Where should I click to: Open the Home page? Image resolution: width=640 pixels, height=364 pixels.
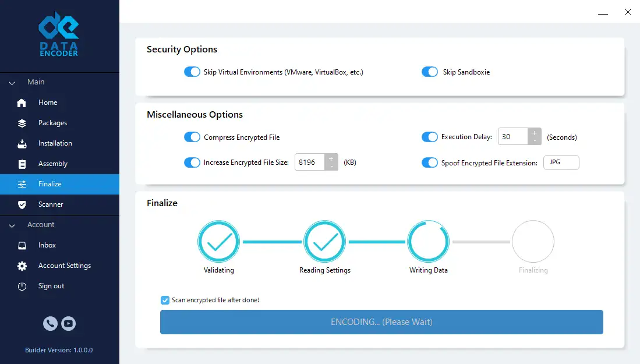click(x=59, y=103)
